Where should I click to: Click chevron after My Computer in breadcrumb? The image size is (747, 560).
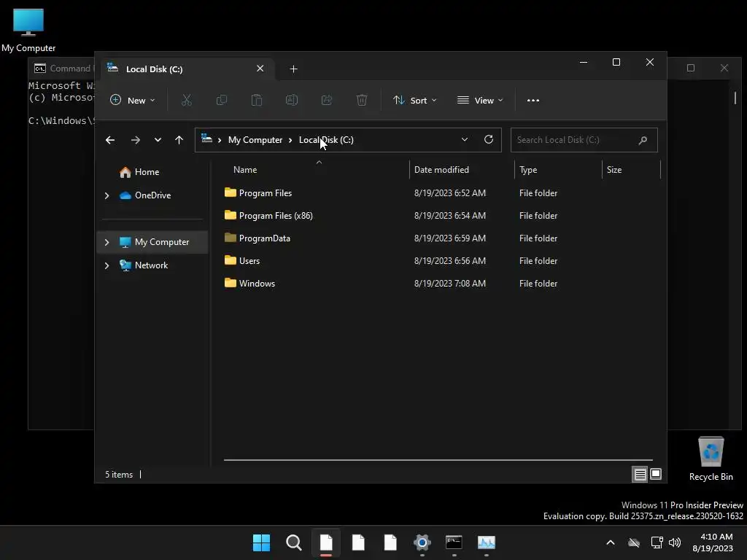(x=290, y=140)
